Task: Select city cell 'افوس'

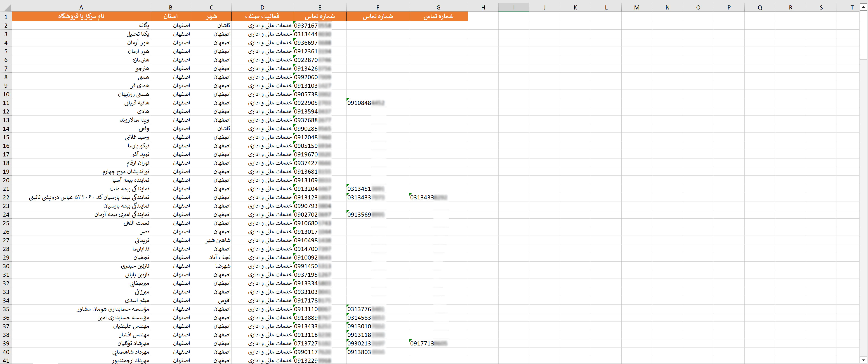Action: tap(211, 300)
